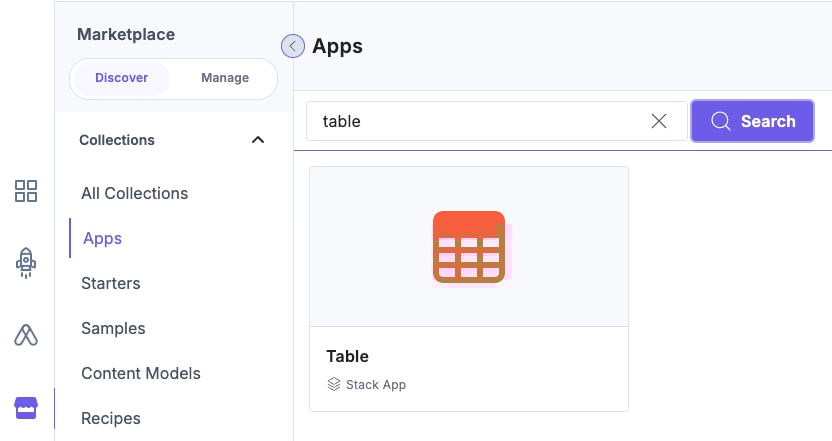Click inside the search field containing "table"
The width and height of the screenshot is (832, 441).
[x=480, y=121]
